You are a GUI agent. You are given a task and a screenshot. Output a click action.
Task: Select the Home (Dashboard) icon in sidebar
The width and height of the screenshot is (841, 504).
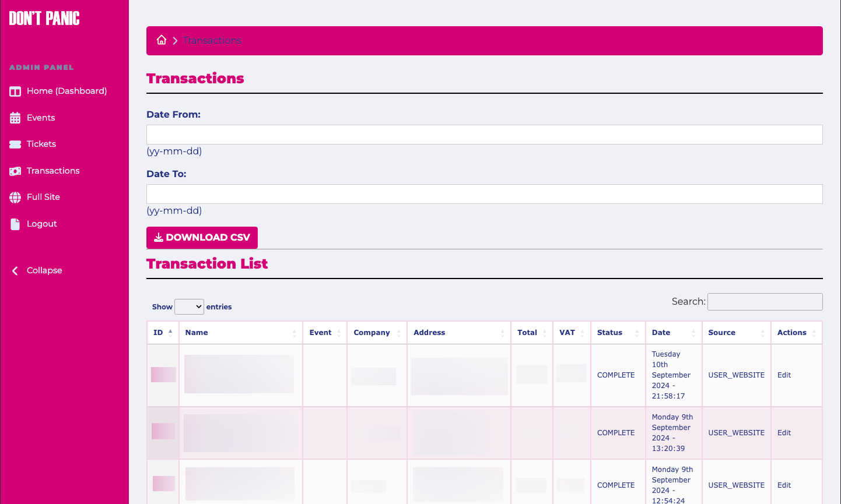click(15, 91)
